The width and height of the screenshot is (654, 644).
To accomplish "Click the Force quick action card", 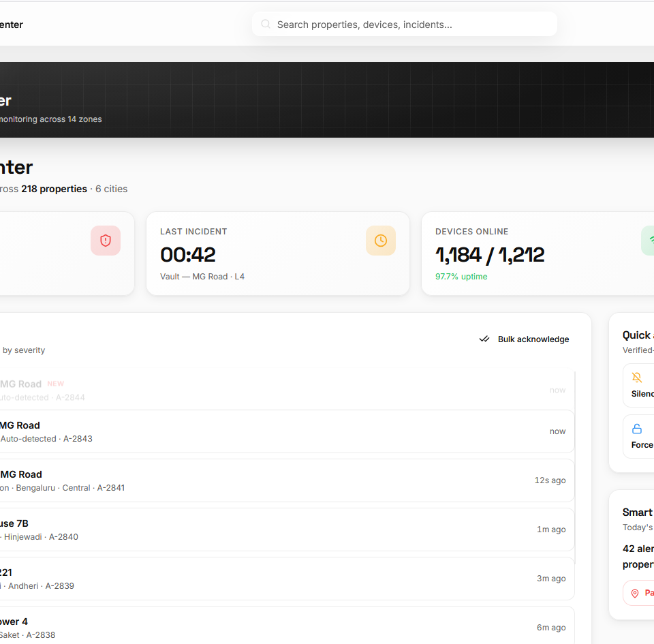I will (x=638, y=436).
